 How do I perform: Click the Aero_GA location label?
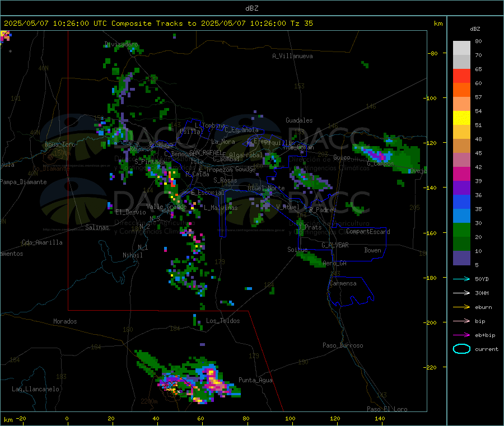335,263
